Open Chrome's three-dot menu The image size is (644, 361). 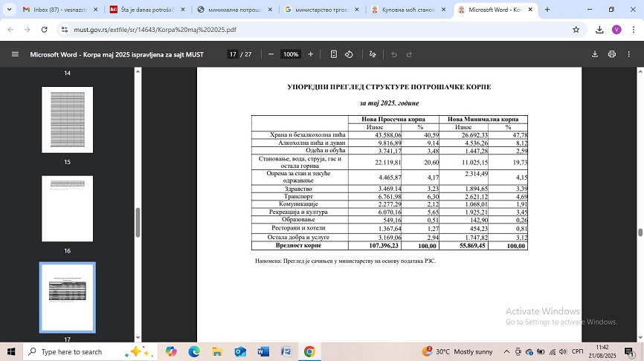tap(633, 30)
